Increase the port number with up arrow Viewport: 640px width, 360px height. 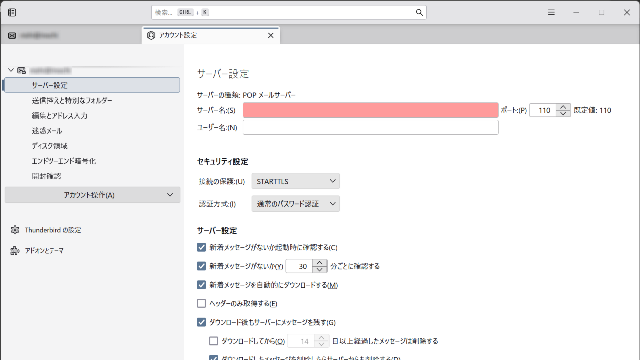point(563,107)
